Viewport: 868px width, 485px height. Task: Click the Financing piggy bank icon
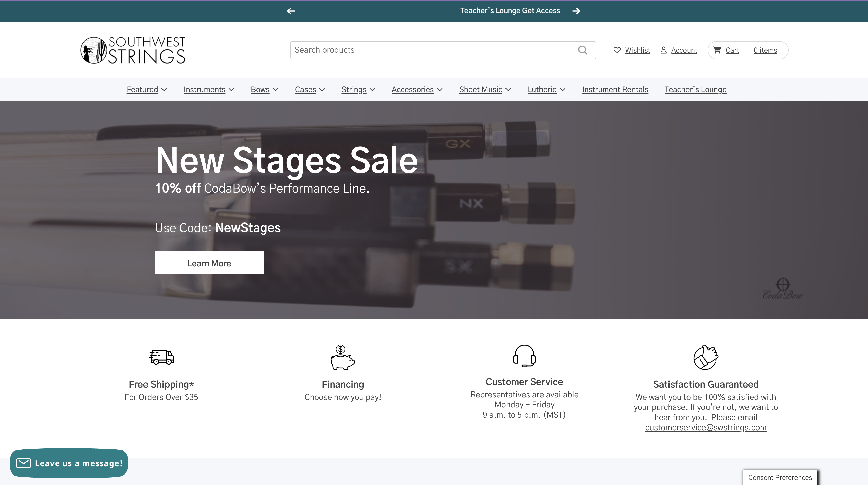(343, 357)
